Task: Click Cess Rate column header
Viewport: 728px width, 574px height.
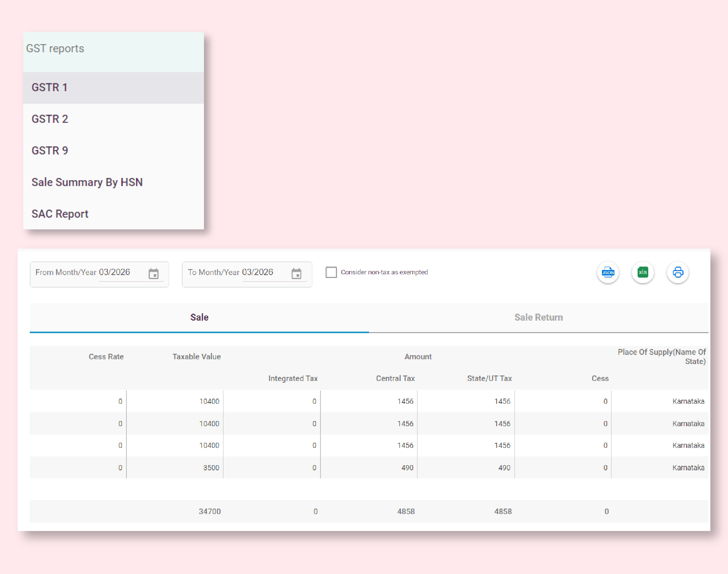Action: tap(106, 357)
